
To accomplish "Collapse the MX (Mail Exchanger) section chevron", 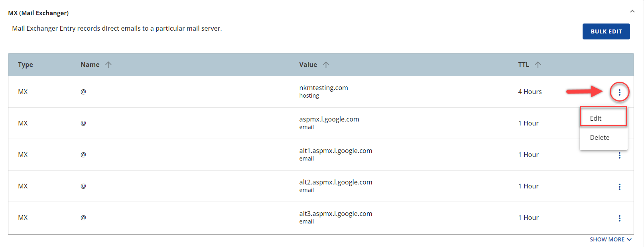I will pyautogui.click(x=632, y=12).
